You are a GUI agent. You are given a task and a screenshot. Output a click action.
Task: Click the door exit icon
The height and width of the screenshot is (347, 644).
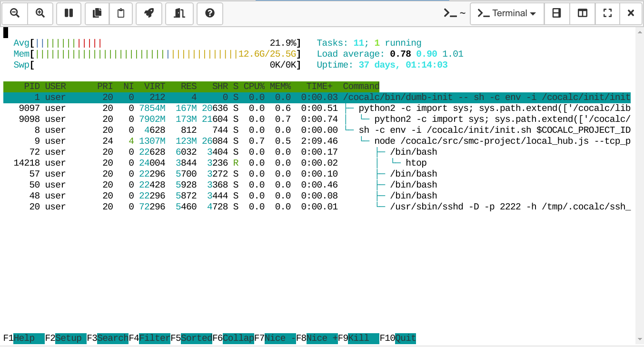click(179, 13)
